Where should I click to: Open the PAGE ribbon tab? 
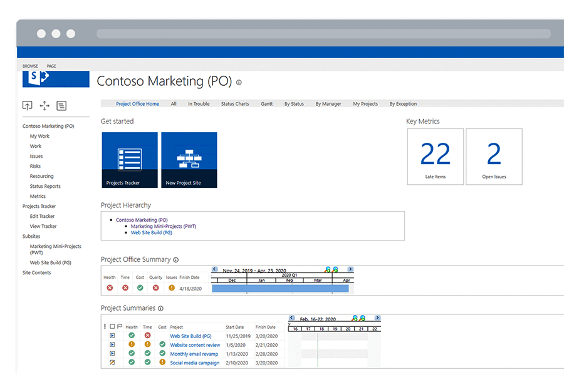point(51,66)
